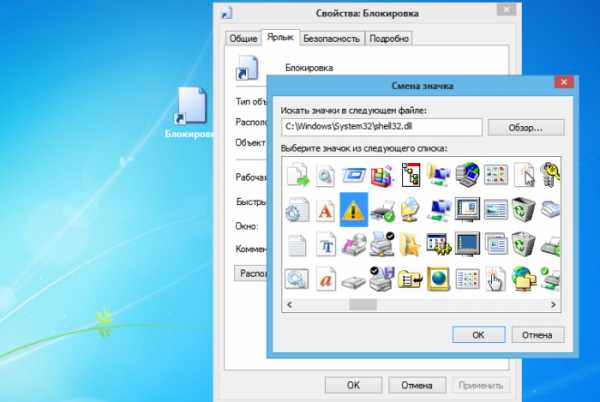Pick the blue TrueType T font icon

click(326, 244)
